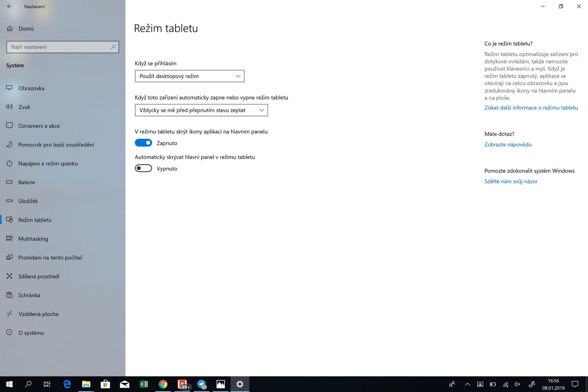Enable automatic taskbar hiding in tablet mode

143,168
